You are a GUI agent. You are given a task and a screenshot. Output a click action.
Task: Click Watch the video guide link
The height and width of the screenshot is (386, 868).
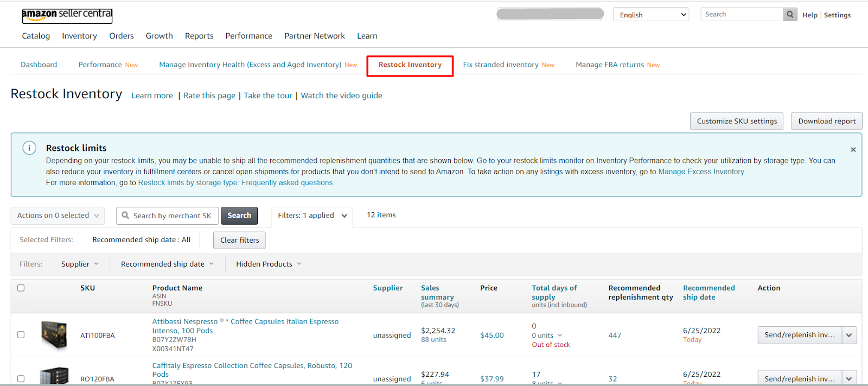[341, 96]
